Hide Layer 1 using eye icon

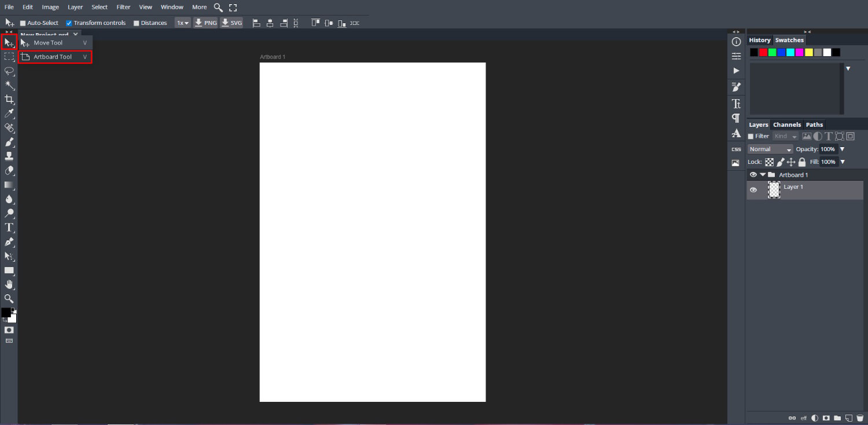point(753,190)
